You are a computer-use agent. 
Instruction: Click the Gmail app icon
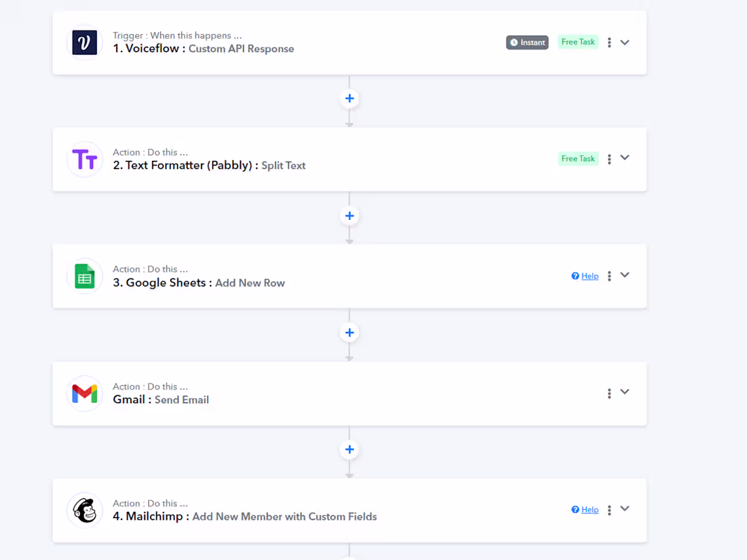coord(85,394)
